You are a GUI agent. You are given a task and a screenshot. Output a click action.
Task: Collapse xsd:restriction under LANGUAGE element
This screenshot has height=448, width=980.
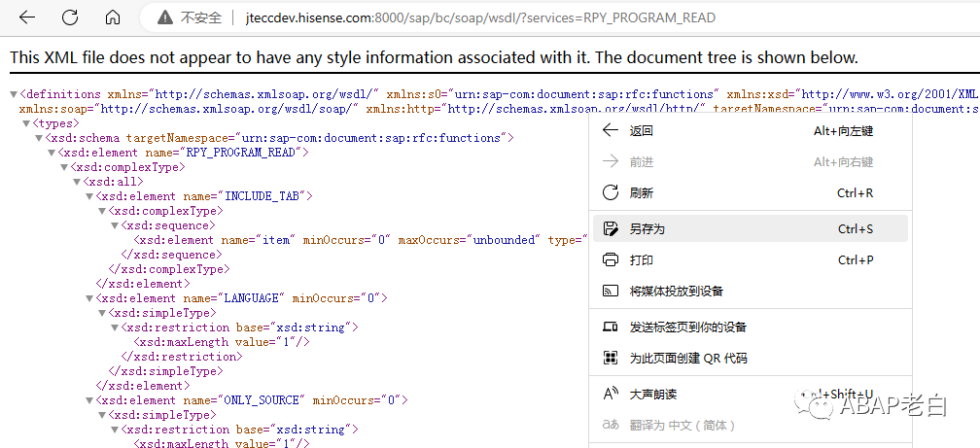[x=115, y=327]
